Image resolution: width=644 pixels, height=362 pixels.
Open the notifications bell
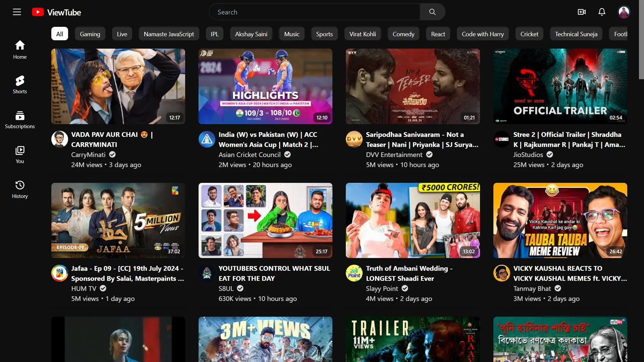pos(602,12)
